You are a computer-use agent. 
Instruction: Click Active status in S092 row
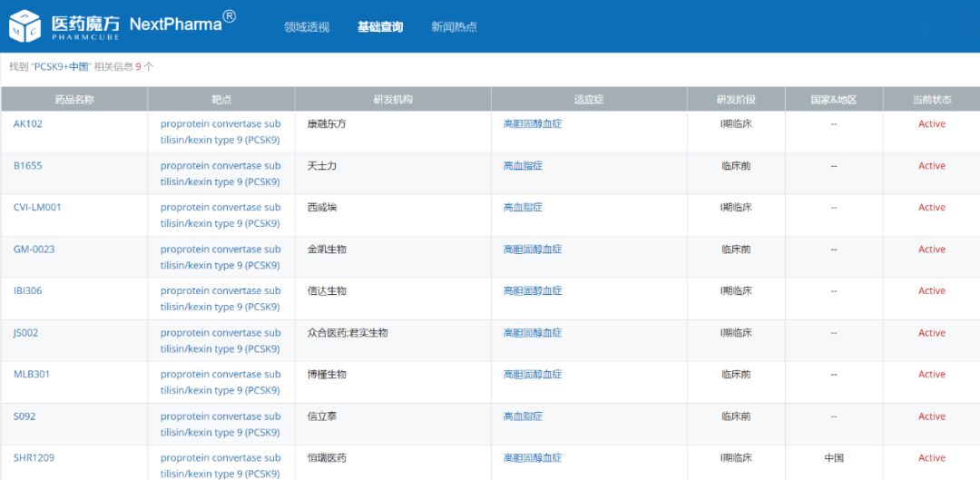931,416
